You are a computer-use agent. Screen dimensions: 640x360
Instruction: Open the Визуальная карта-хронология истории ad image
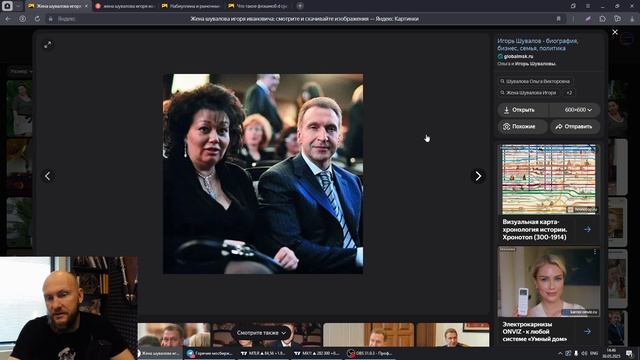tap(549, 179)
